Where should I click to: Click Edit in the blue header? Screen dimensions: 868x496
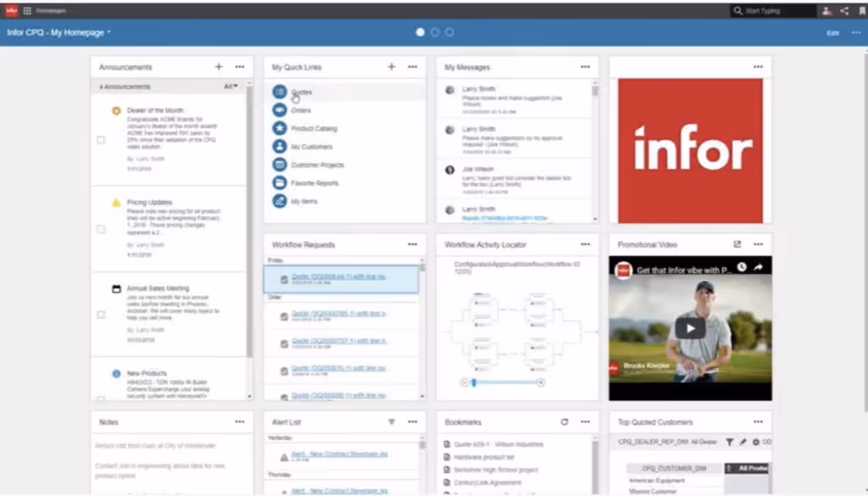pos(832,33)
